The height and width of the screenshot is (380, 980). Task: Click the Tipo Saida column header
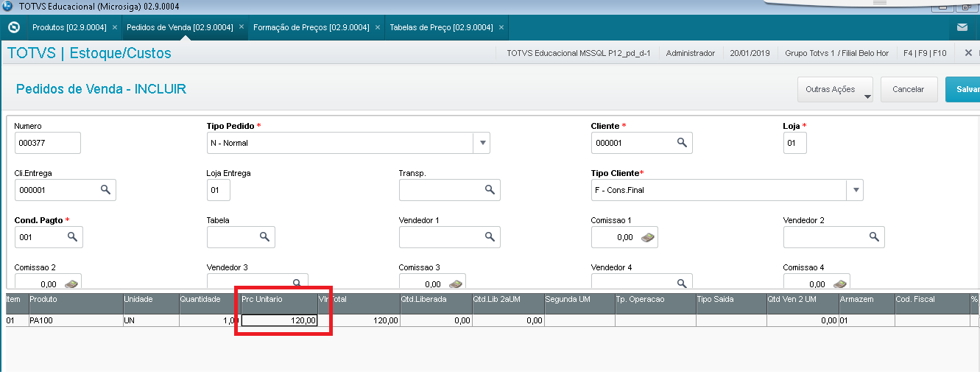point(731,303)
